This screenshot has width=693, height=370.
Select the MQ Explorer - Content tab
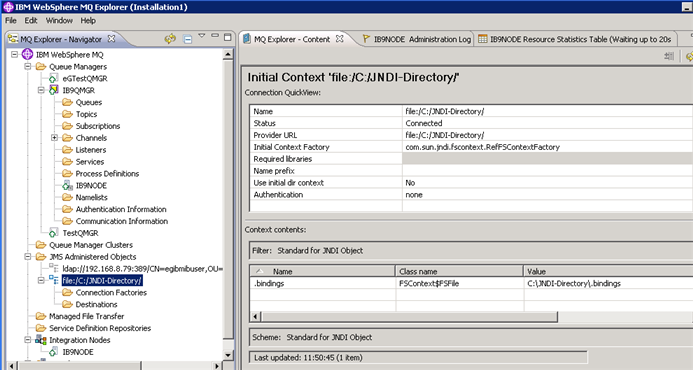292,39
